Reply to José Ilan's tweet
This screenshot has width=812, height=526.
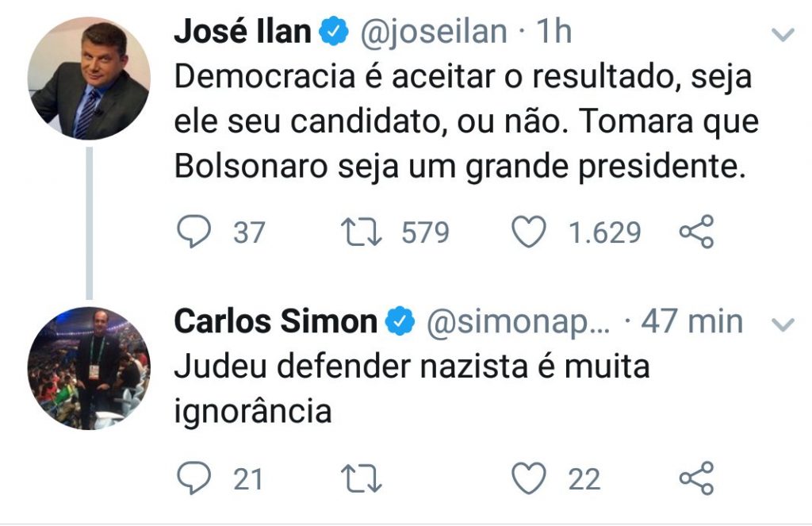[x=194, y=232]
